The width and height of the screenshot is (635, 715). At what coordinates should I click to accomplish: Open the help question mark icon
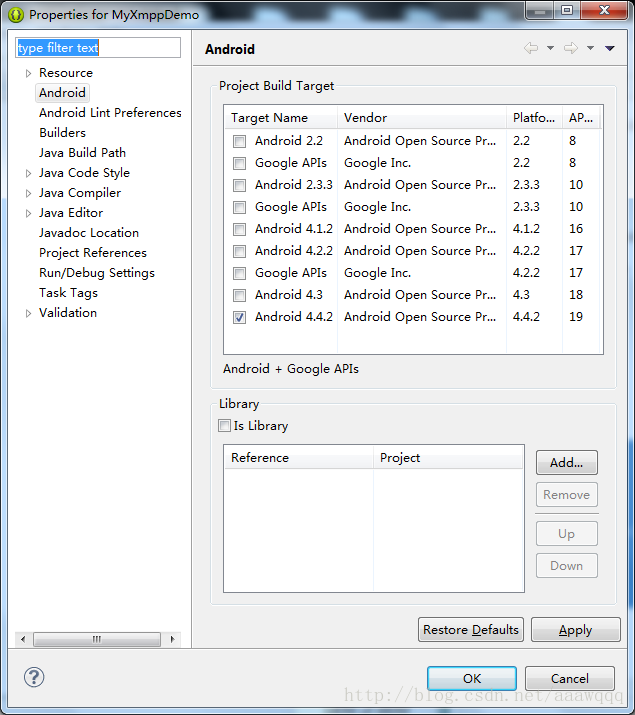pos(34,677)
